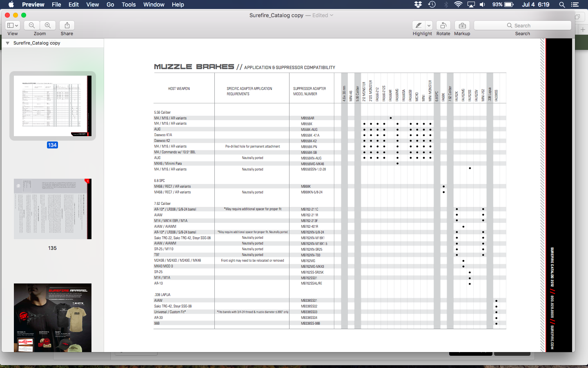Open the Tools menu
This screenshot has height=368, width=588.
tap(129, 4)
